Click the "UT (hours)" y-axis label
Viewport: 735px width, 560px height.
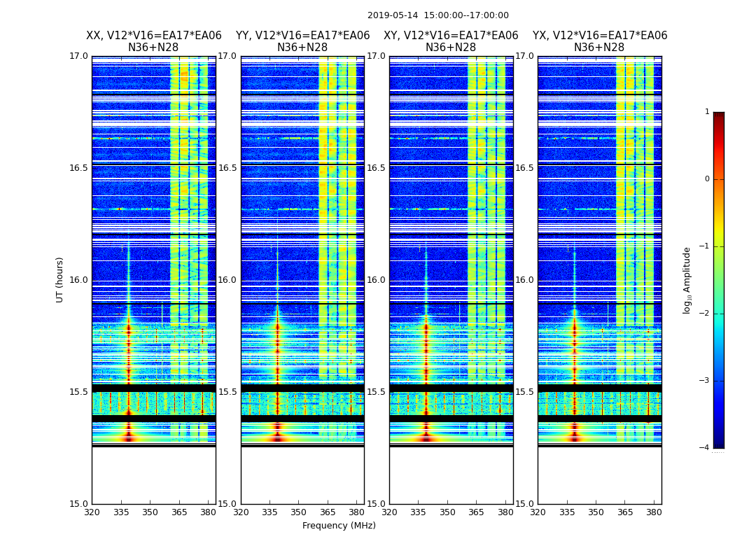(x=60, y=279)
